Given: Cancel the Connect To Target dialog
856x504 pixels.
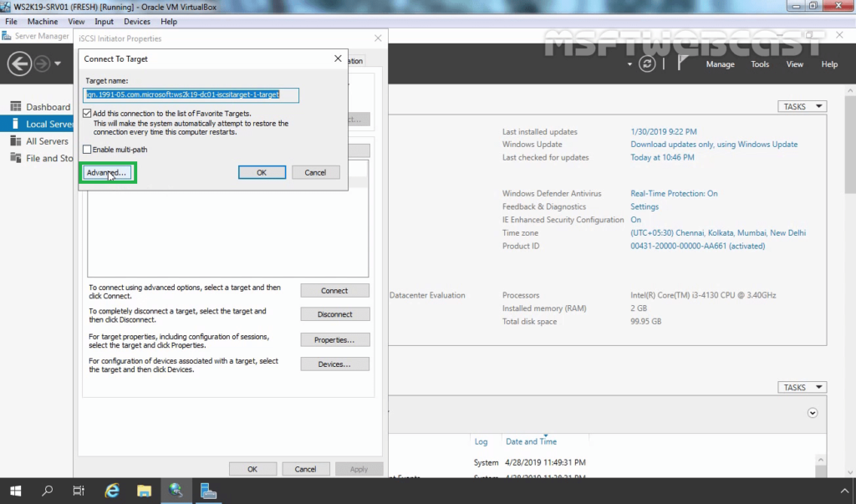Looking at the screenshot, I should pos(315,172).
